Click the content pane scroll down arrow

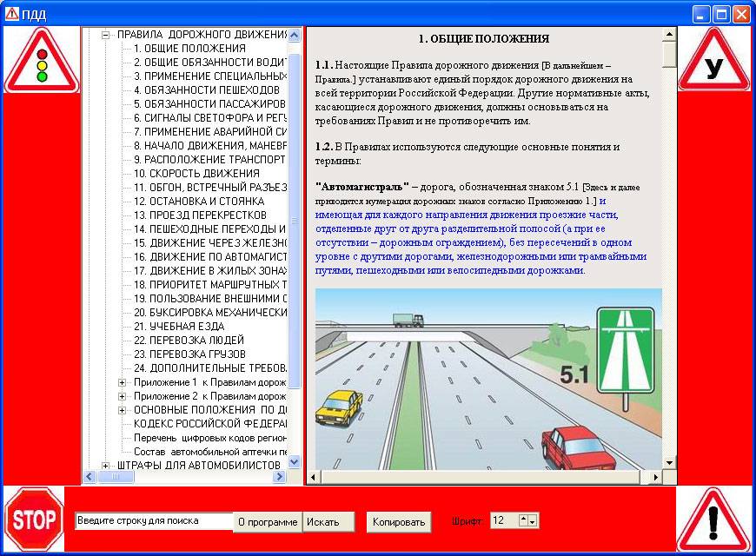coord(669,463)
